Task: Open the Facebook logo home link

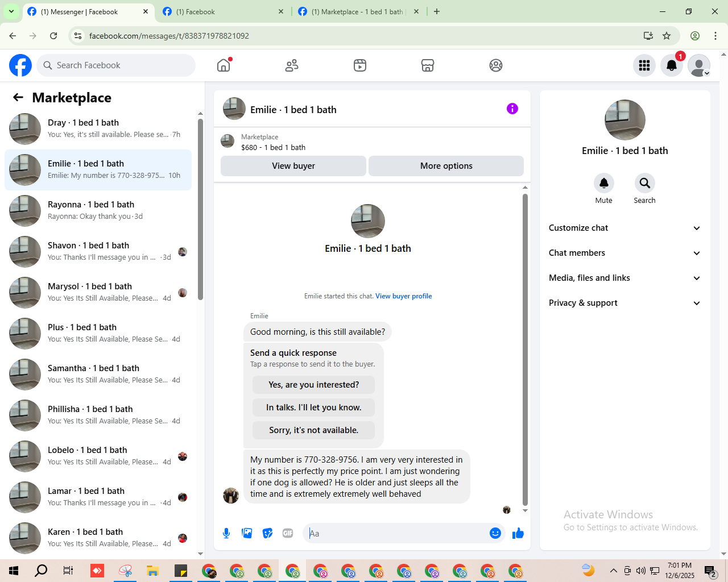Action: click(20, 65)
